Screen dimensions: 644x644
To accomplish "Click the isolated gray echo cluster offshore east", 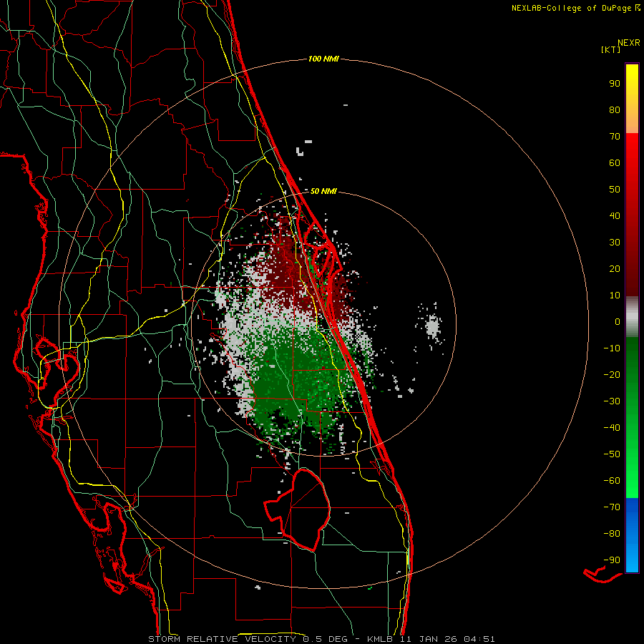I will 432,326.
